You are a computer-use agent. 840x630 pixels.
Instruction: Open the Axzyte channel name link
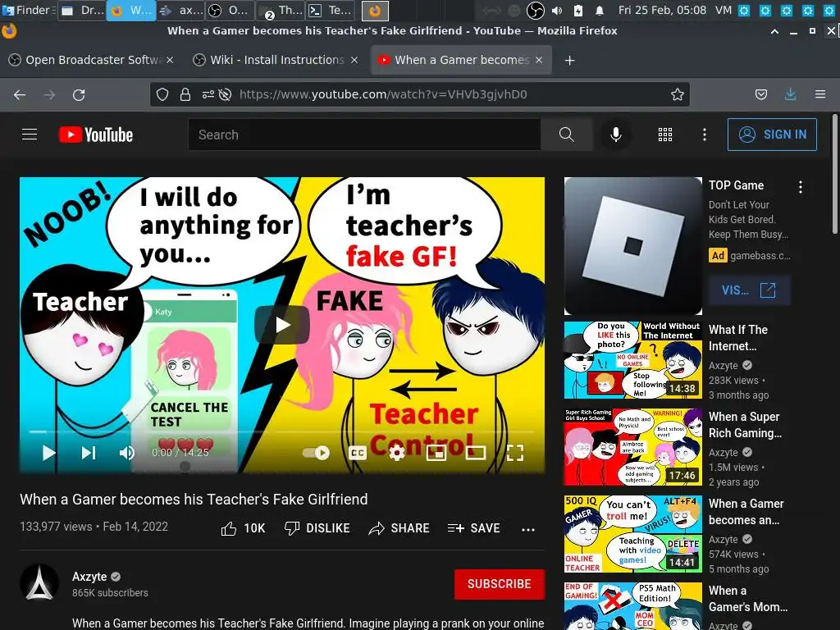[x=89, y=577]
